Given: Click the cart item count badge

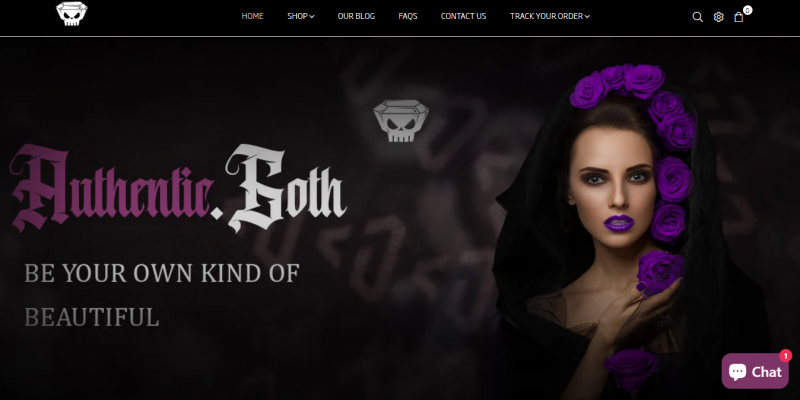Looking at the screenshot, I should [x=747, y=10].
